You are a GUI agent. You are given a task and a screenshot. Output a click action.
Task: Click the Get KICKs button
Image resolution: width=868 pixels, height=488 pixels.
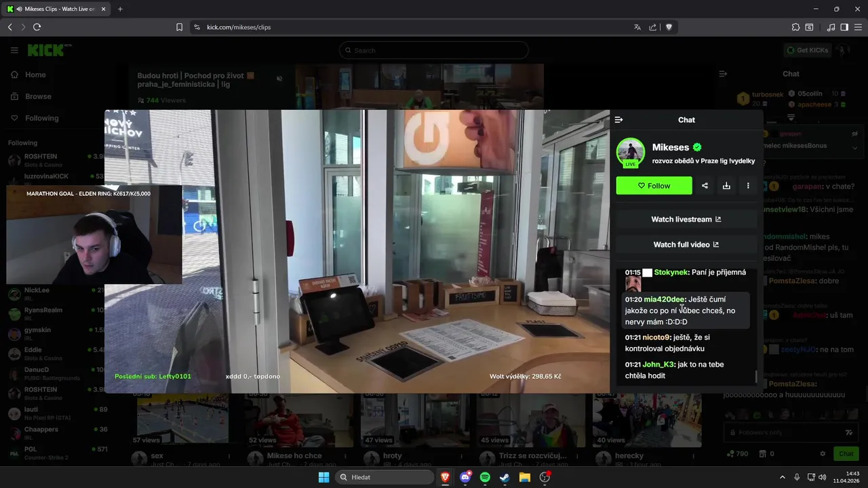click(808, 50)
